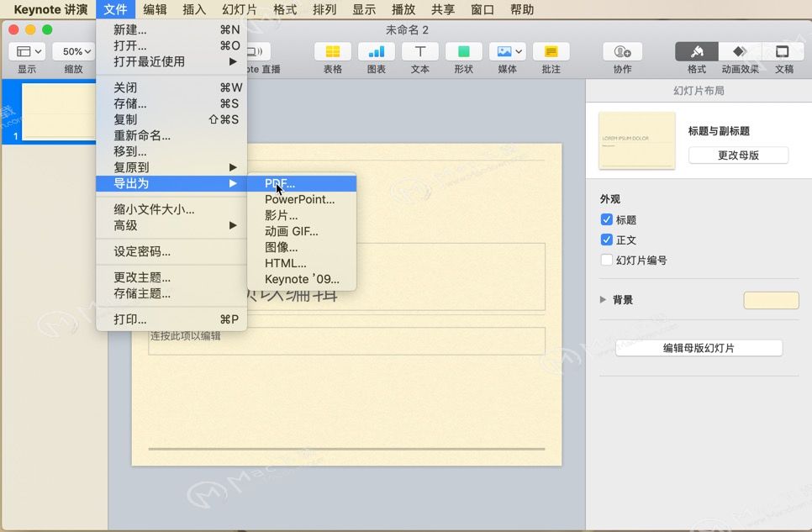This screenshot has height=532, width=812.
Task: Export as PowerPoint... from the submenu
Action: [302, 199]
